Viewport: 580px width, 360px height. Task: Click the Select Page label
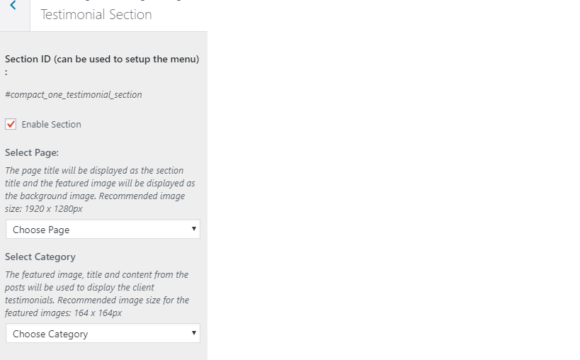click(x=32, y=152)
